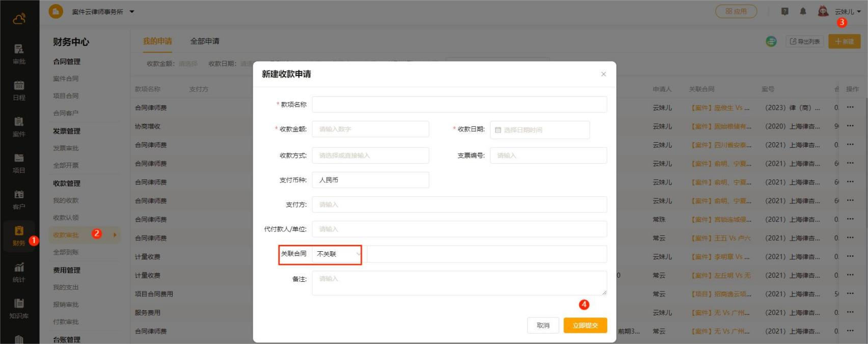This screenshot has width=868, height=344.
Task: Open the 知识库 knowledge base icon
Action: point(19,308)
